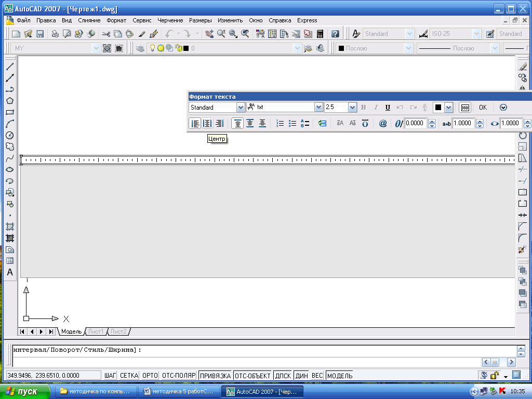Open the Файл menu
532x399 pixels.
(x=23, y=20)
